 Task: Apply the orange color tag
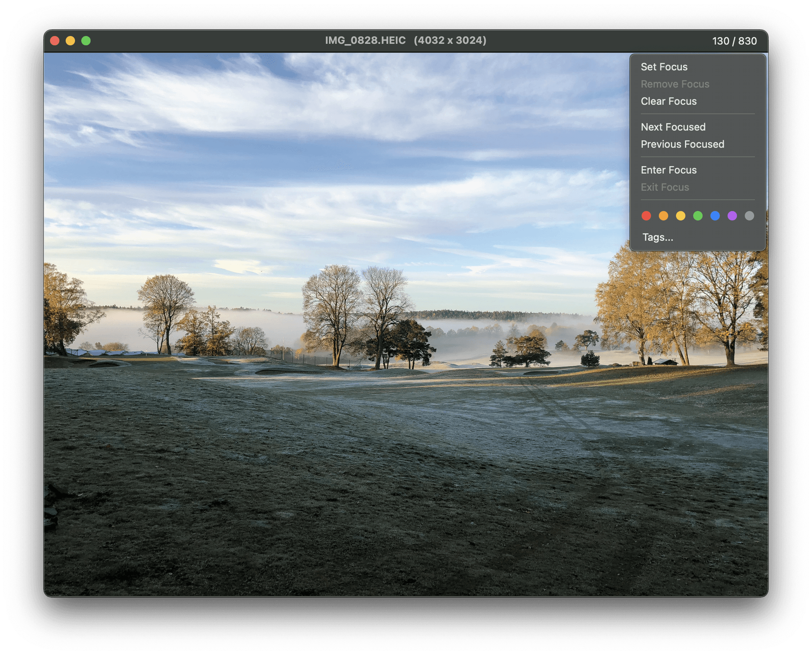coord(663,216)
